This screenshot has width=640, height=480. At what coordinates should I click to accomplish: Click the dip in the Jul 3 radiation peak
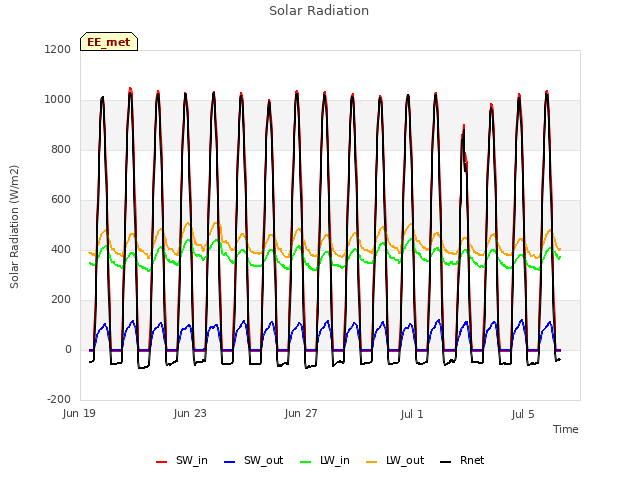pos(465,165)
